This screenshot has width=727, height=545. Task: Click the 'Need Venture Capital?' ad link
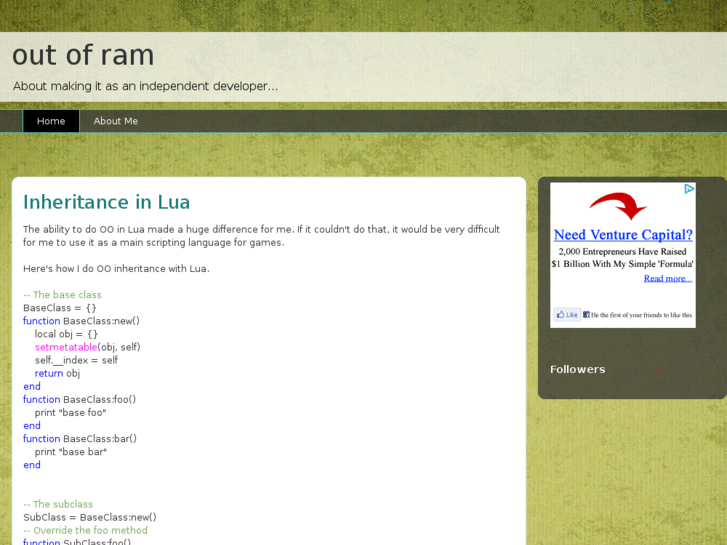point(623,235)
